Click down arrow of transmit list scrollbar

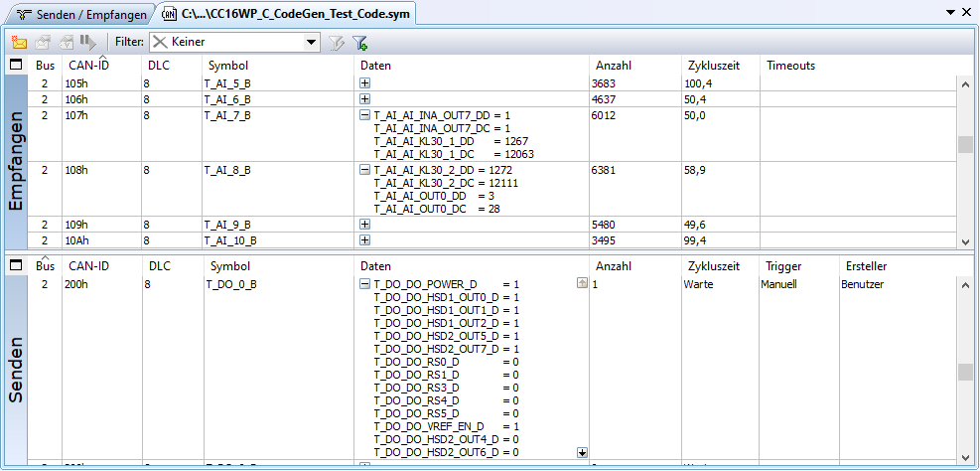click(x=965, y=457)
